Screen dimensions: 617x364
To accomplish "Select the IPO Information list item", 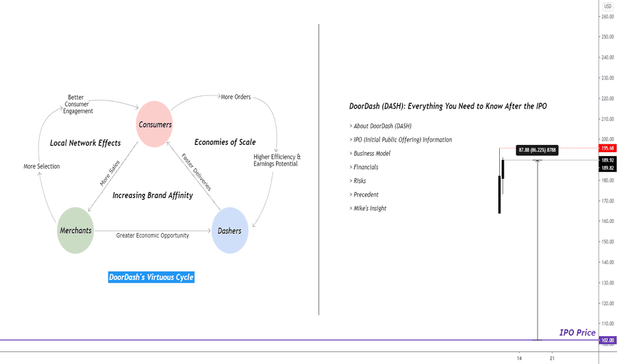I will tap(401, 140).
